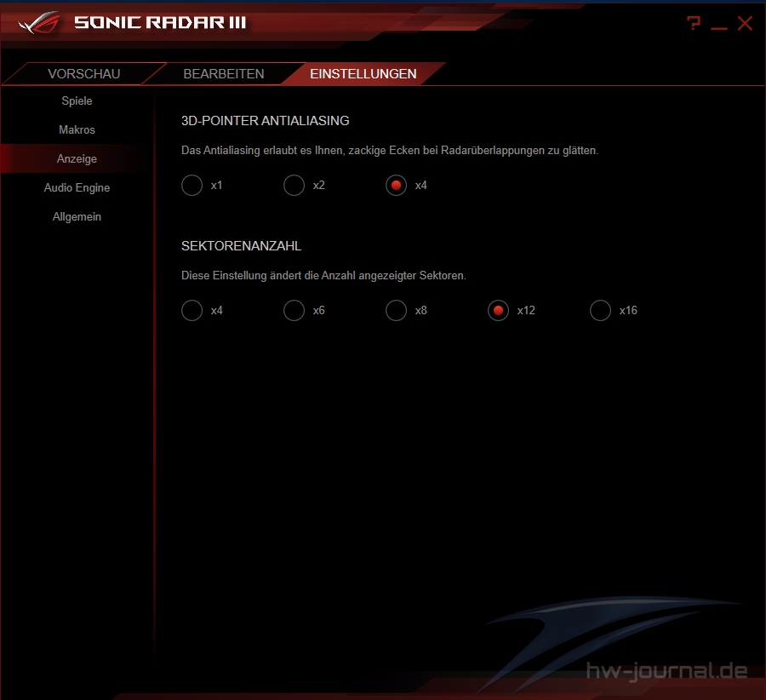Set Sektorenanzahl to x16

point(600,311)
